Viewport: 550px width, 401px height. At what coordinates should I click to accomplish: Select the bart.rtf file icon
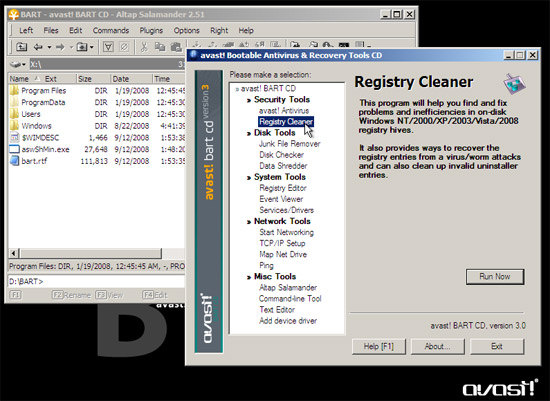pyautogui.click(x=14, y=161)
